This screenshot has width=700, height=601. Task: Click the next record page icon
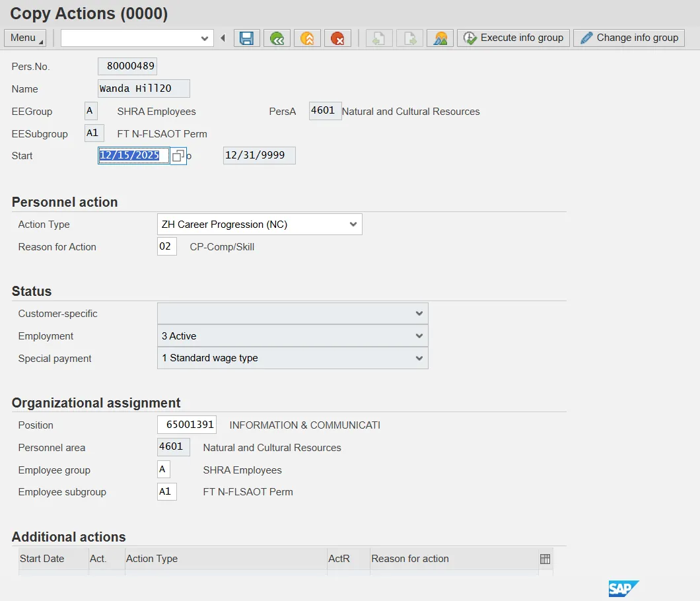[409, 38]
